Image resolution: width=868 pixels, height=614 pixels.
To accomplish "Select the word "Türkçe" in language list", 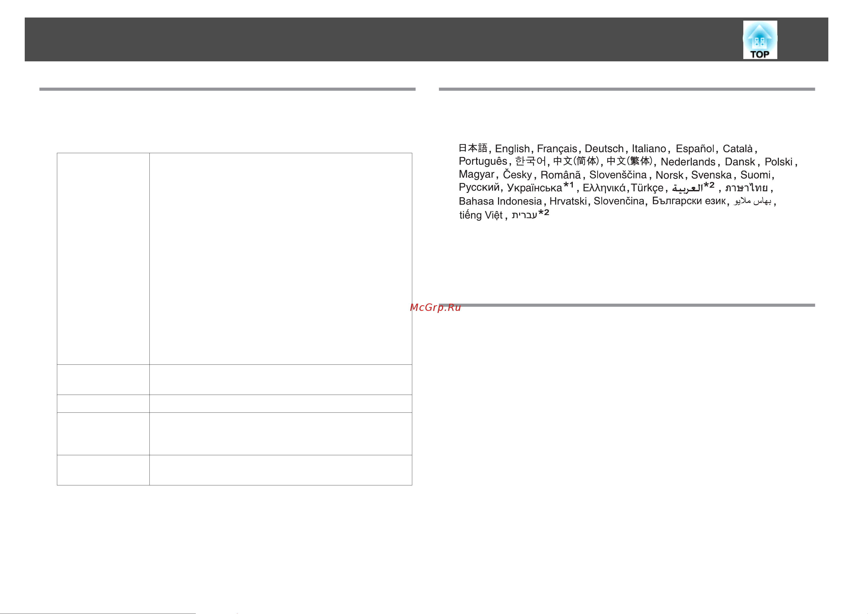I will point(647,188).
